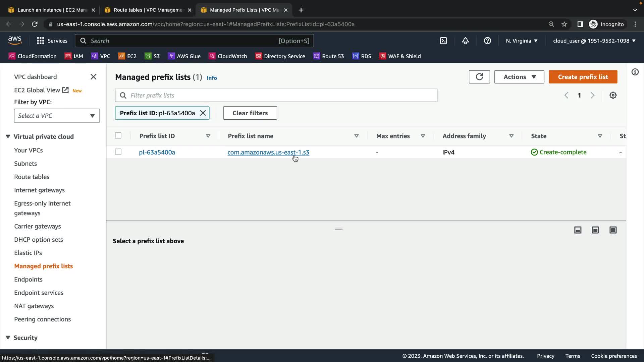
Task: Open the info panel icon
Action: coord(635,72)
